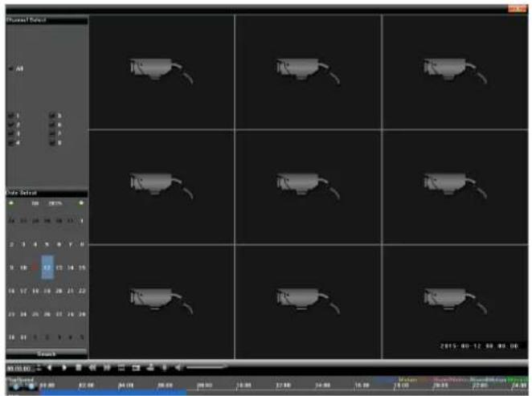Click the video clip icon in the playback bar

click(x=136, y=368)
